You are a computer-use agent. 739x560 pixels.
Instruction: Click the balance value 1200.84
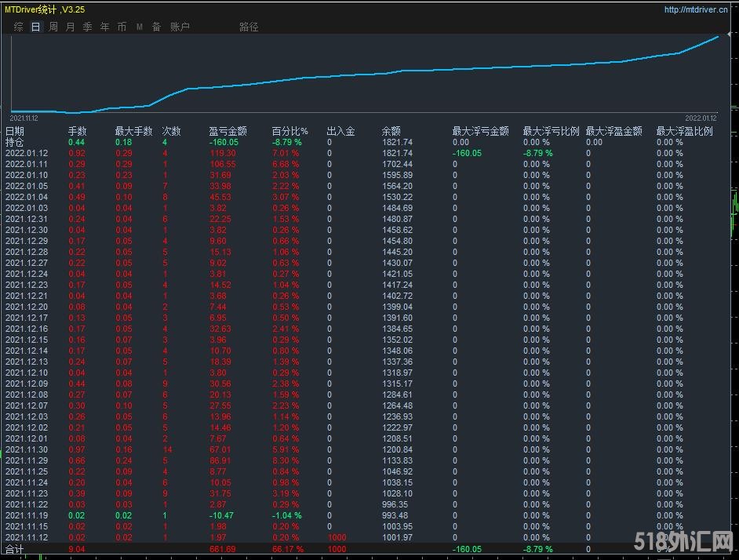point(397,449)
